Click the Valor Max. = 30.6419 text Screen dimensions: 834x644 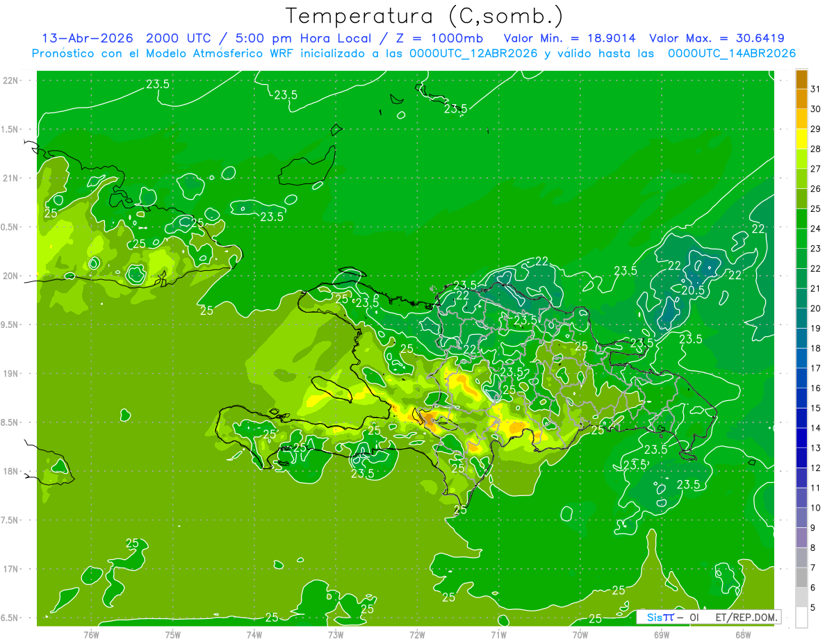pyautogui.click(x=717, y=38)
